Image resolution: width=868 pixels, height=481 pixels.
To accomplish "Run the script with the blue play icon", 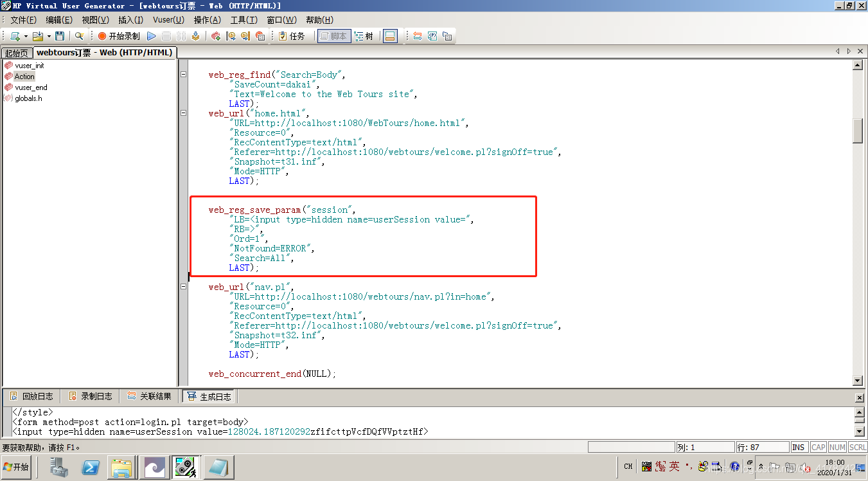I will pos(152,36).
